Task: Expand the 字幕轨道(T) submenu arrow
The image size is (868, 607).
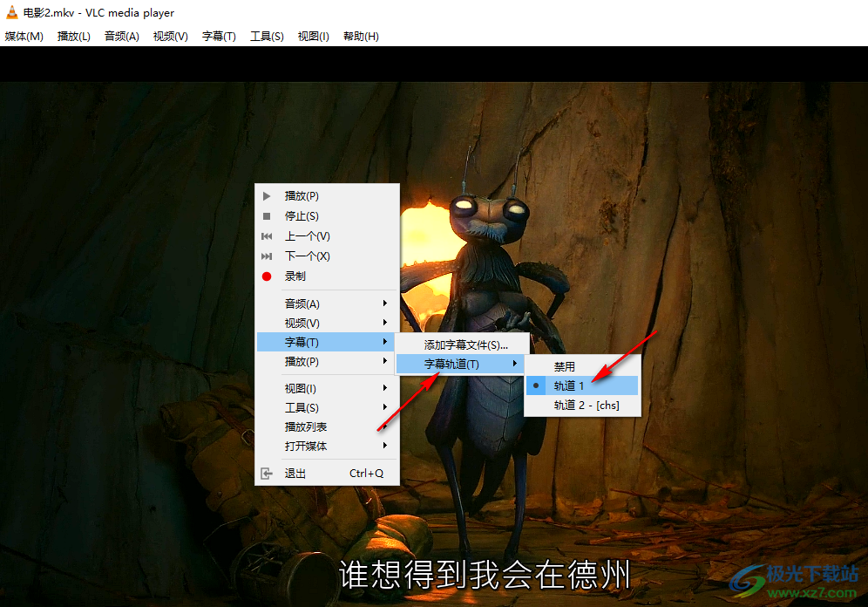Action: (x=515, y=364)
